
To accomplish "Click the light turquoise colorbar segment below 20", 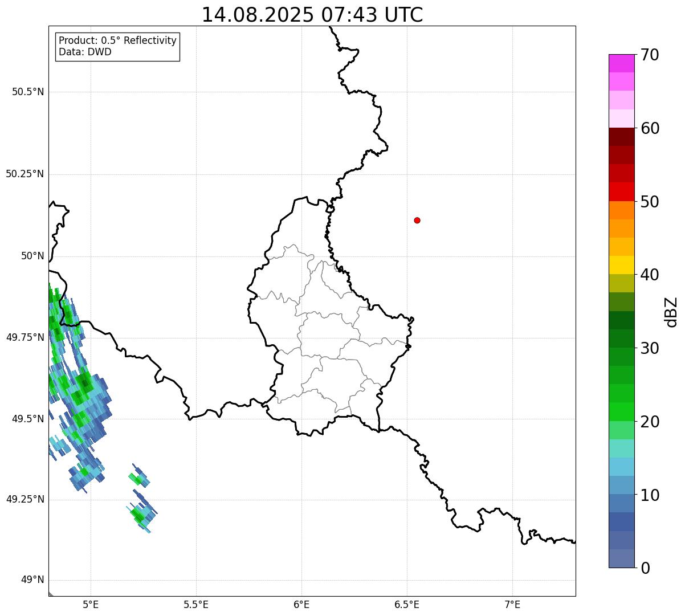I will 621,448.
